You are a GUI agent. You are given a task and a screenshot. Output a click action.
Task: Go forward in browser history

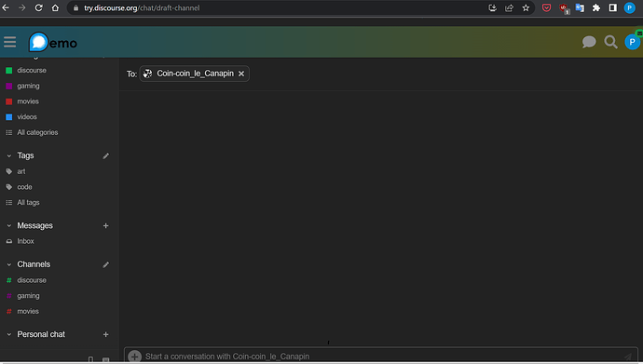click(x=22, y=7)
